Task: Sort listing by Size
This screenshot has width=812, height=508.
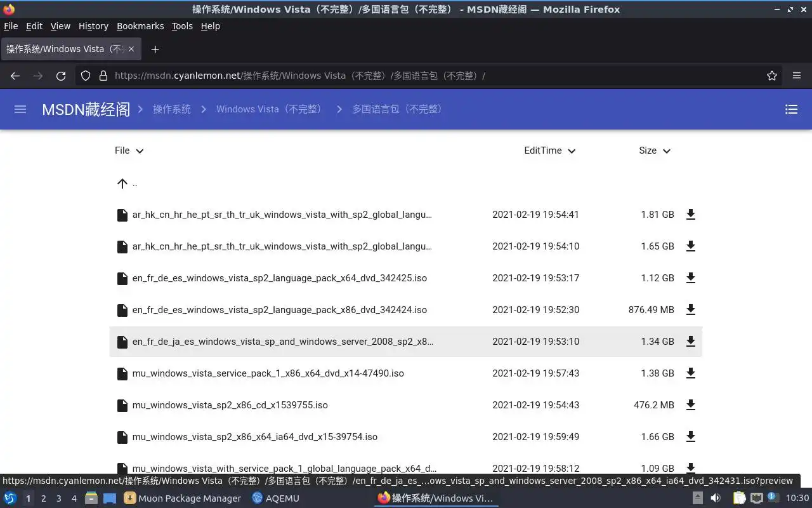Action: 655,150
